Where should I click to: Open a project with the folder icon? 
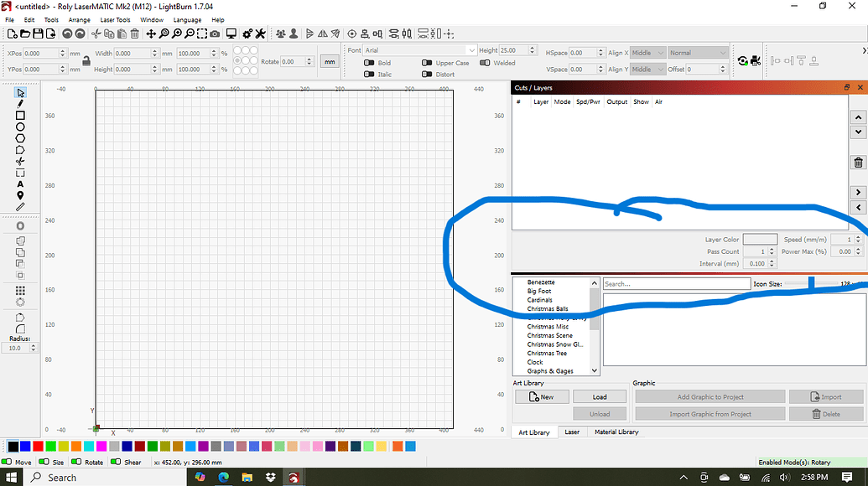25,34
